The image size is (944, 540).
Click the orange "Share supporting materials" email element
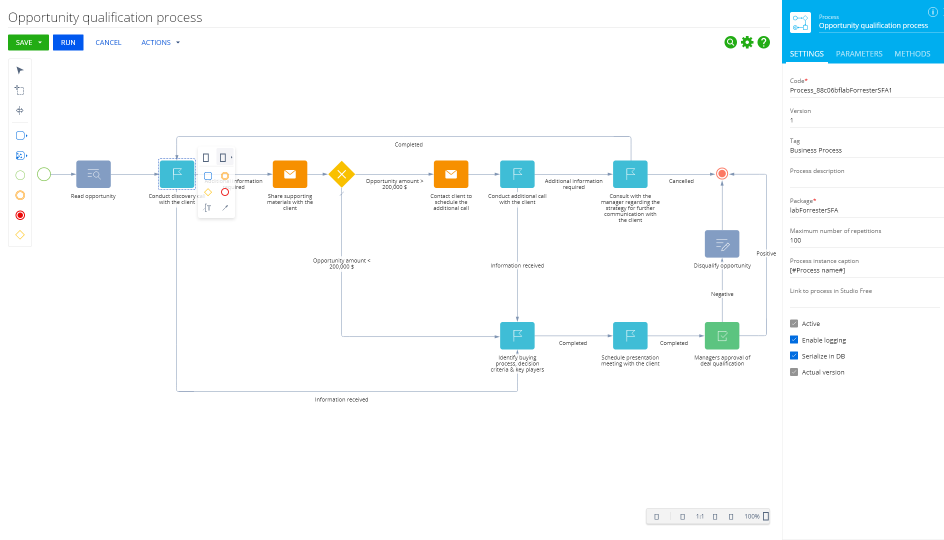coord(290,174)
